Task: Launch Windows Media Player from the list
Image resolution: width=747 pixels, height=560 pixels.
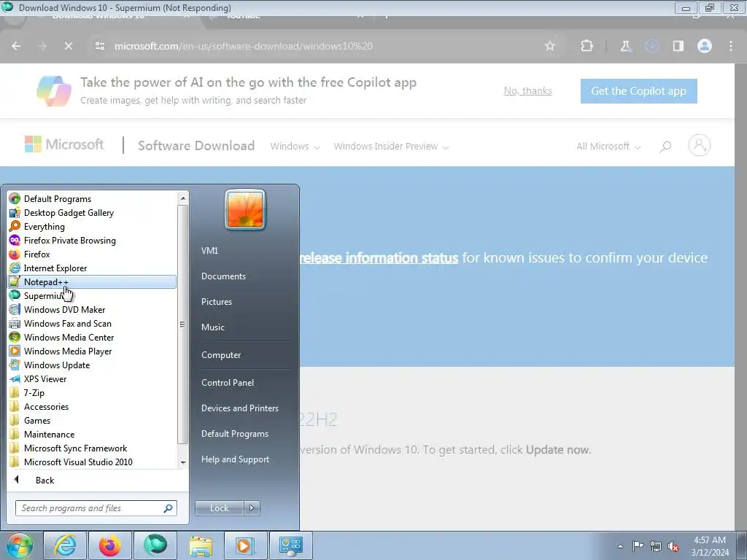Action: [93, 351]
